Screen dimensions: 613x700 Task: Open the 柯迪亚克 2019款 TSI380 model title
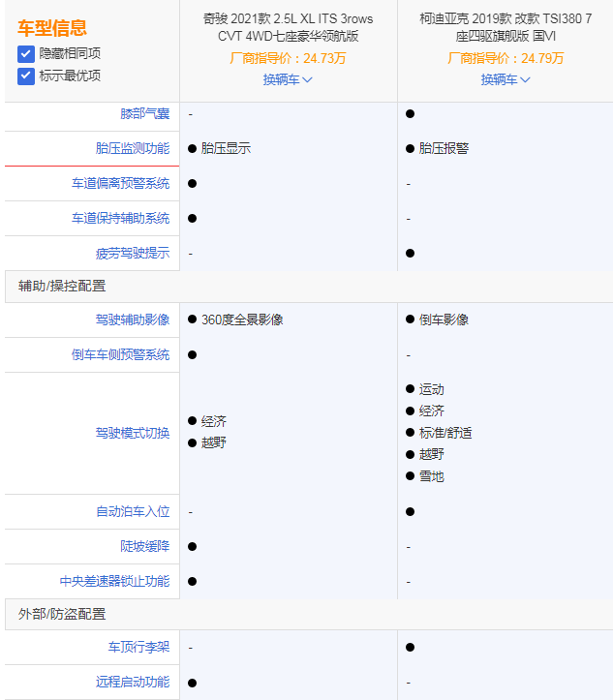point(506,27)
